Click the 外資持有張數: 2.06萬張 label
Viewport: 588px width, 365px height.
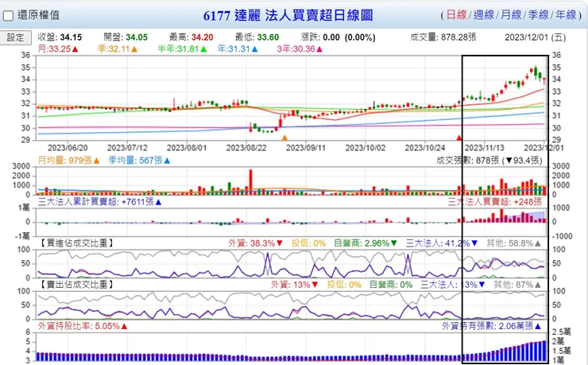492,326
